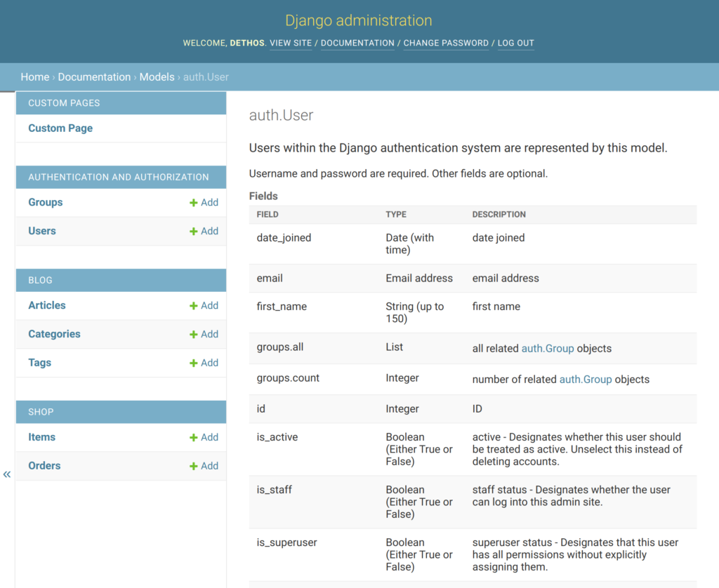719x588 pixels.
Task: Add a new User with plus icon
Action: (x=204, y=231)
